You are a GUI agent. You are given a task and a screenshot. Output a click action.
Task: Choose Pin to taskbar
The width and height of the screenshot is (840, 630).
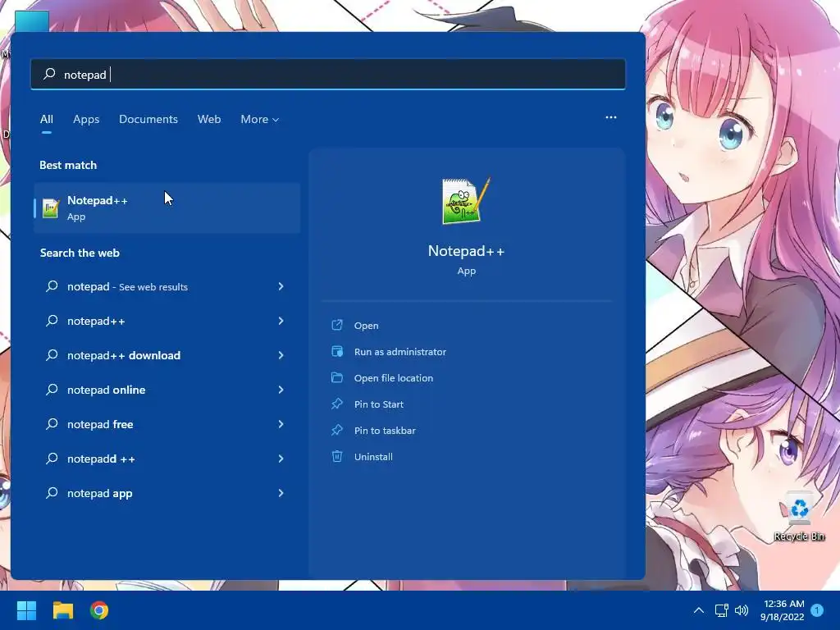pyautogui.click(x=385, y=430)
